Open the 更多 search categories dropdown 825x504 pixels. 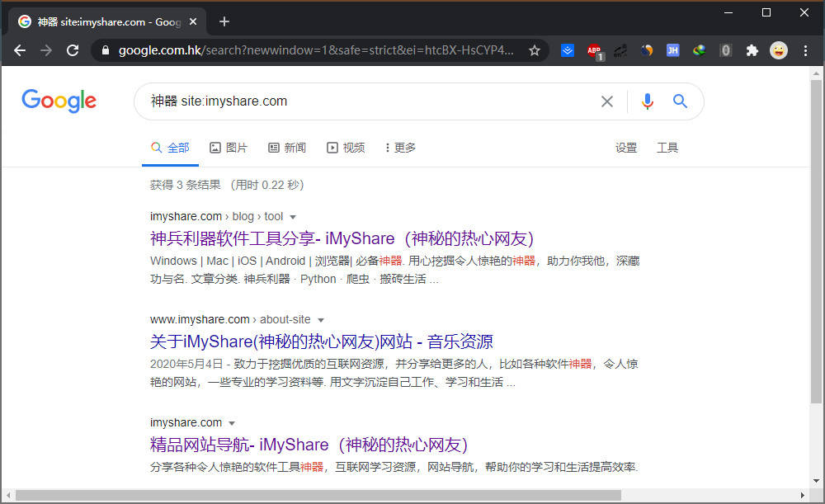399,148
